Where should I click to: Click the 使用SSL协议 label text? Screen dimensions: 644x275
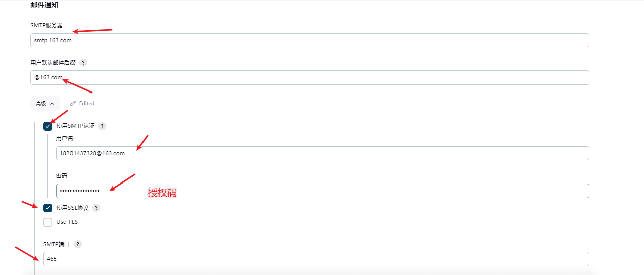point(73,208)
